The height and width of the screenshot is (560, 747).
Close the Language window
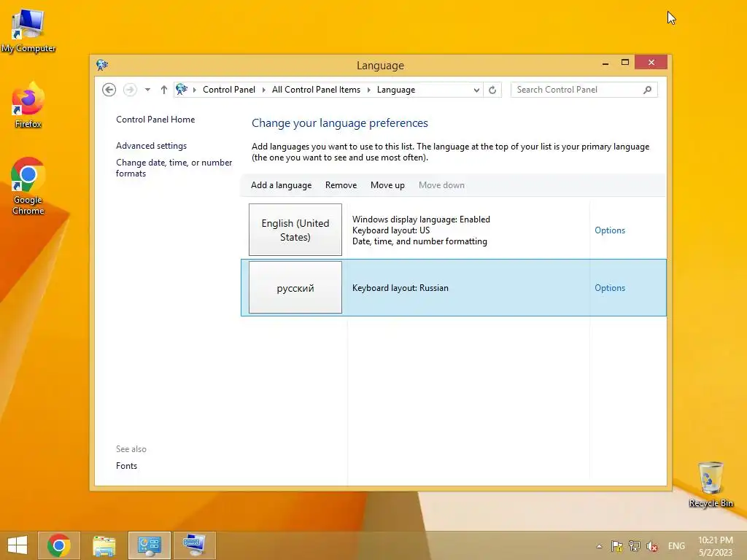coord(651,63)
